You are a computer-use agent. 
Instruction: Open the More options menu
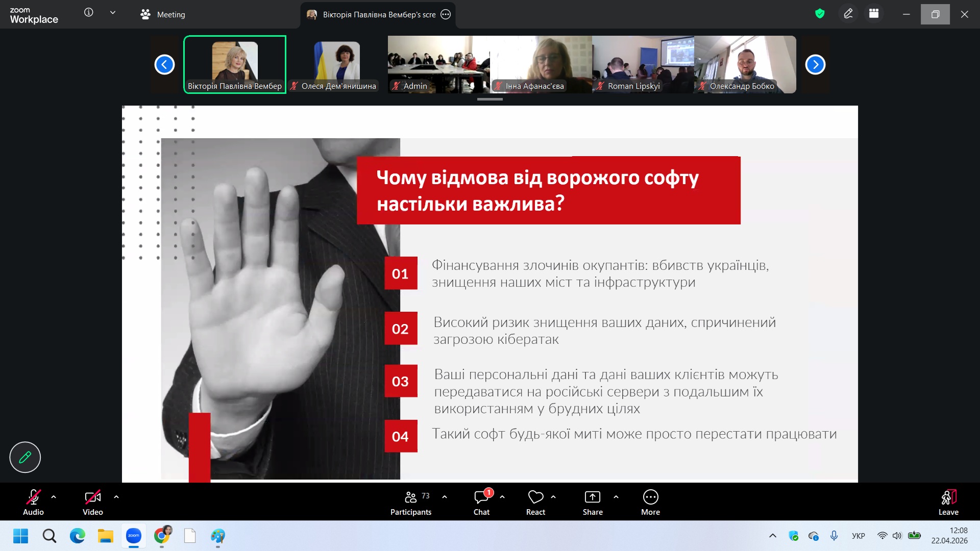pyautogui.click(x=650, y=503)
